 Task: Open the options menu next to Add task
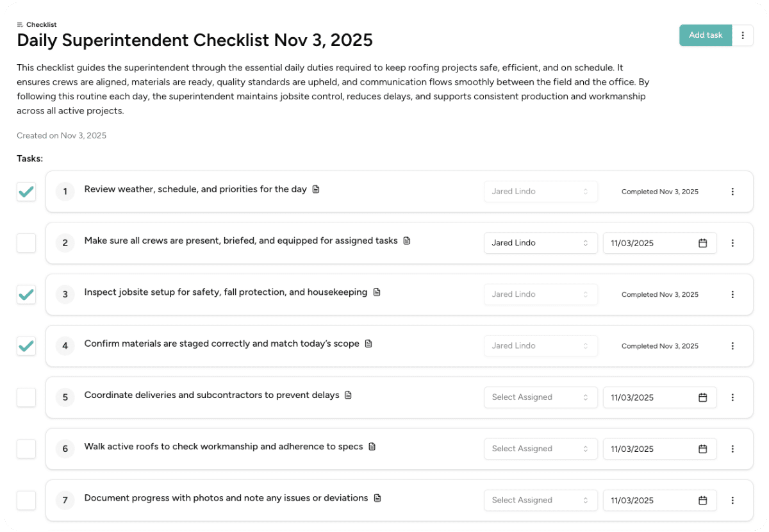point(743,35)
